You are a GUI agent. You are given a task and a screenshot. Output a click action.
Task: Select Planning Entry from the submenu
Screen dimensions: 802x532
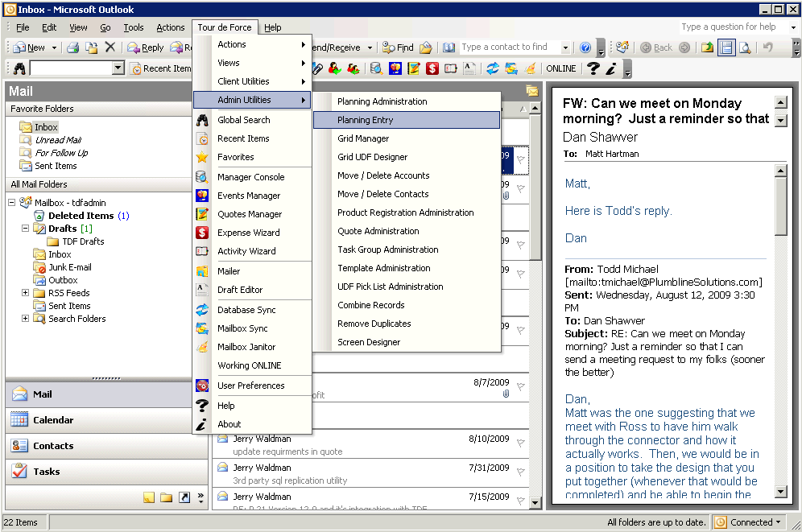tap(407, 120)
